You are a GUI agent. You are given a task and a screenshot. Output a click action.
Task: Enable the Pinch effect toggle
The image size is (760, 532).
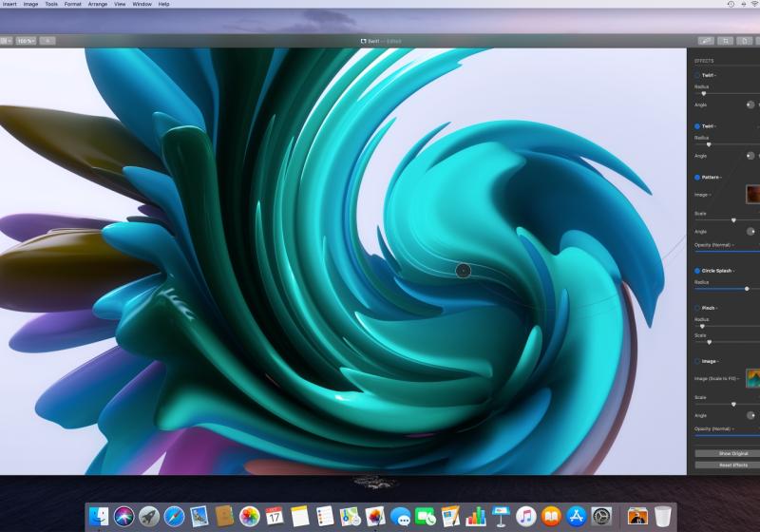(697, 308)
